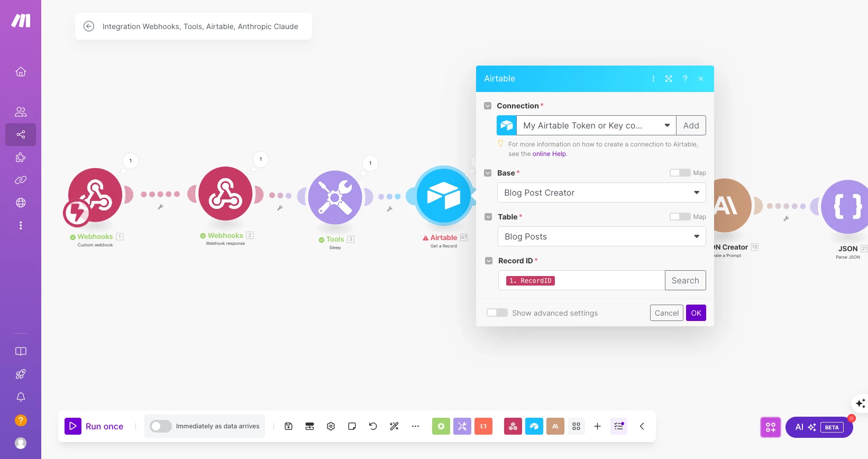
Task: Toggle the Map switch for Base
Action: pyautogui.click(x=680, y=172)
